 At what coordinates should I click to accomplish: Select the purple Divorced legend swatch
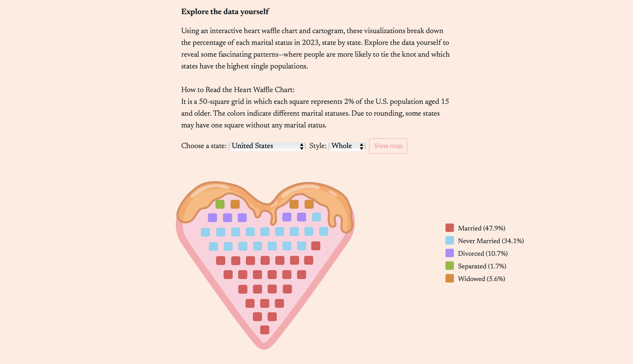point(449,253)
